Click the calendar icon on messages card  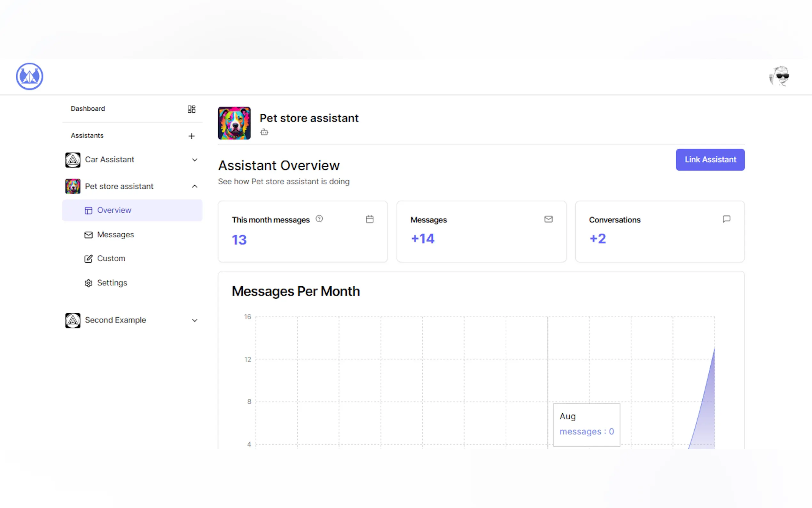click(370, 219)
